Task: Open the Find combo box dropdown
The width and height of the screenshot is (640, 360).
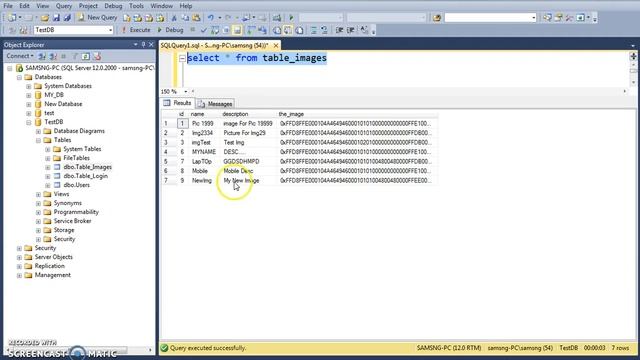Action: [533, 18]
